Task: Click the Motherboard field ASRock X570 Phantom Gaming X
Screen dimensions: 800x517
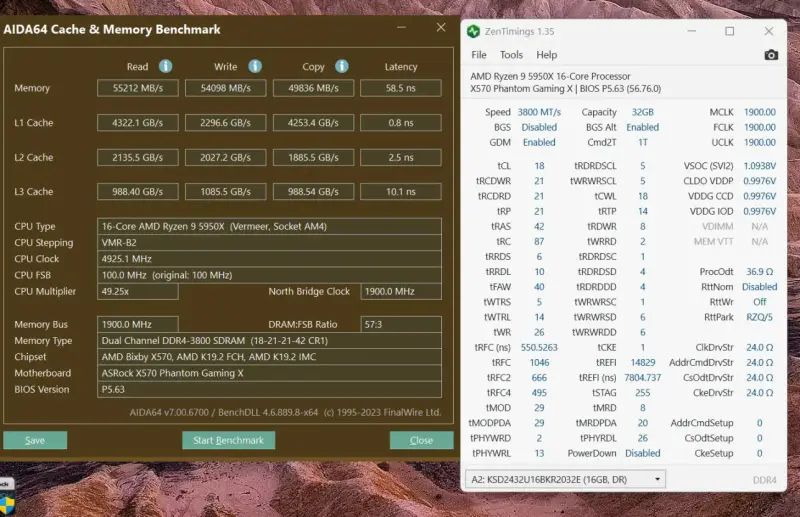Action: tap(269, 373)
